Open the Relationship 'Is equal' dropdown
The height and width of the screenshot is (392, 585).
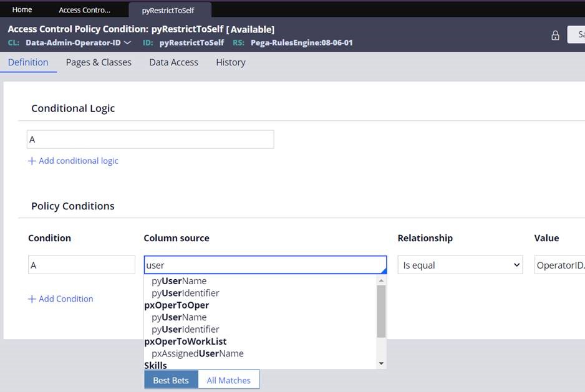460,265
